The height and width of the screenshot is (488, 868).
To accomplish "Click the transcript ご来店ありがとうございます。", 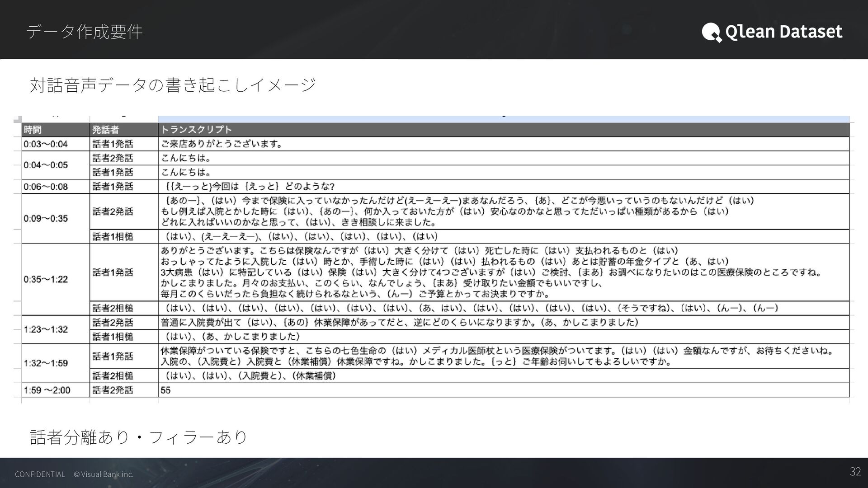I will click(222, 144).
